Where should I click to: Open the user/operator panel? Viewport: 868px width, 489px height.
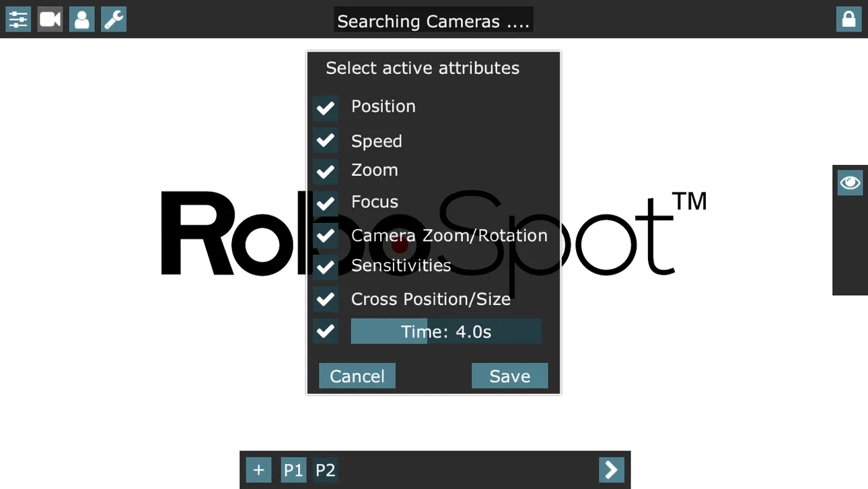(x=81, y=19)
